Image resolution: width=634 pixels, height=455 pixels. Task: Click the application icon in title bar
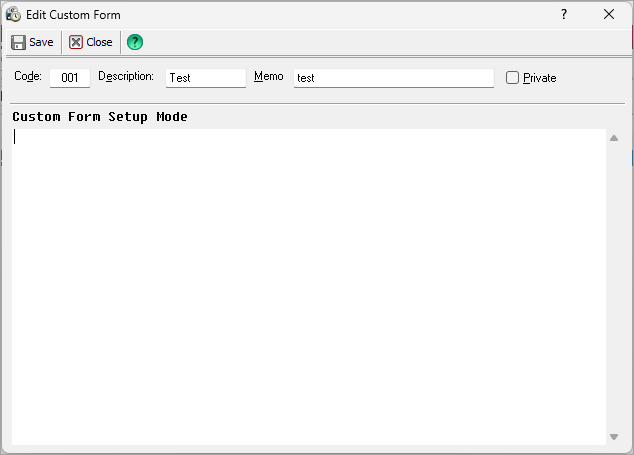point(13,15)
